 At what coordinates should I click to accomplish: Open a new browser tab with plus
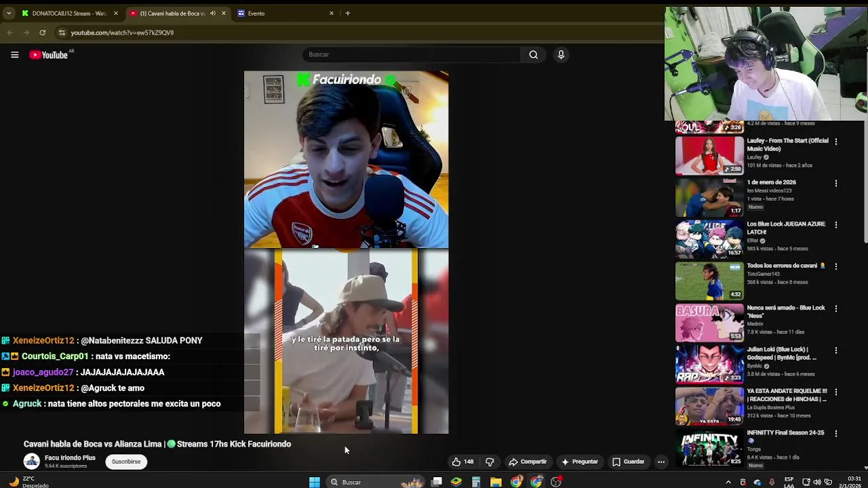pyautogui.click(x=348, y=13)
